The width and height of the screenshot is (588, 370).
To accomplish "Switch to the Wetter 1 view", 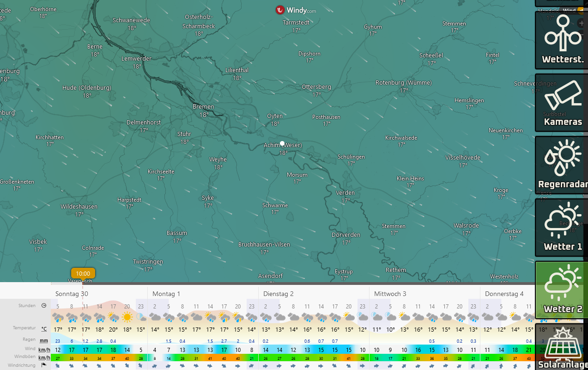I will (562, 227).
